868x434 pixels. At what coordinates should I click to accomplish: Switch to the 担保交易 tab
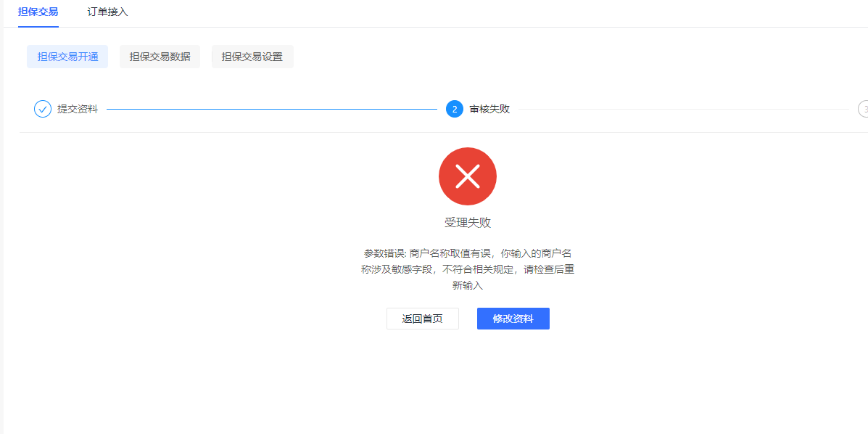coord(38,12)
